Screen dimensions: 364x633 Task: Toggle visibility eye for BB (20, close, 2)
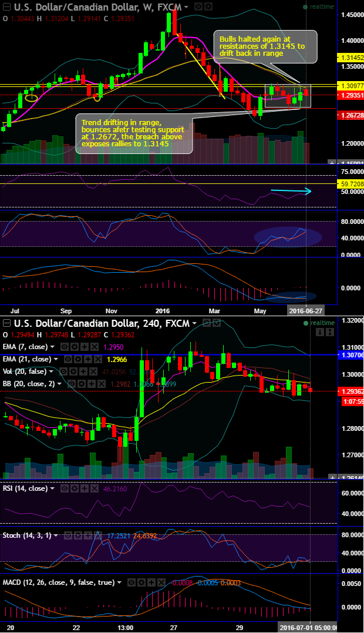click(72, 384)
